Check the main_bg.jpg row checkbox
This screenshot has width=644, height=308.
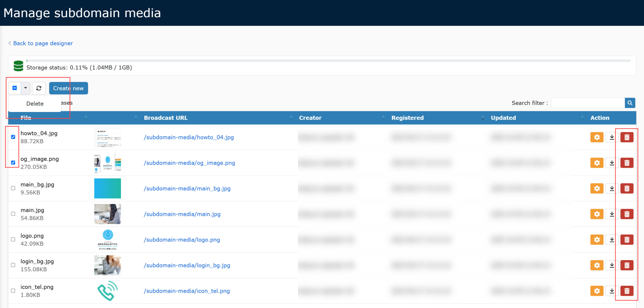point(13,188)
